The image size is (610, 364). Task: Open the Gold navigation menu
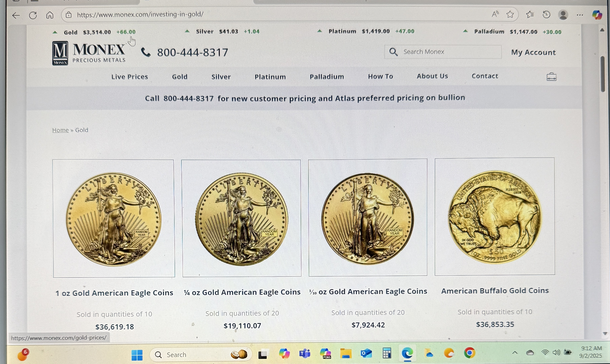tap(180, 77)
